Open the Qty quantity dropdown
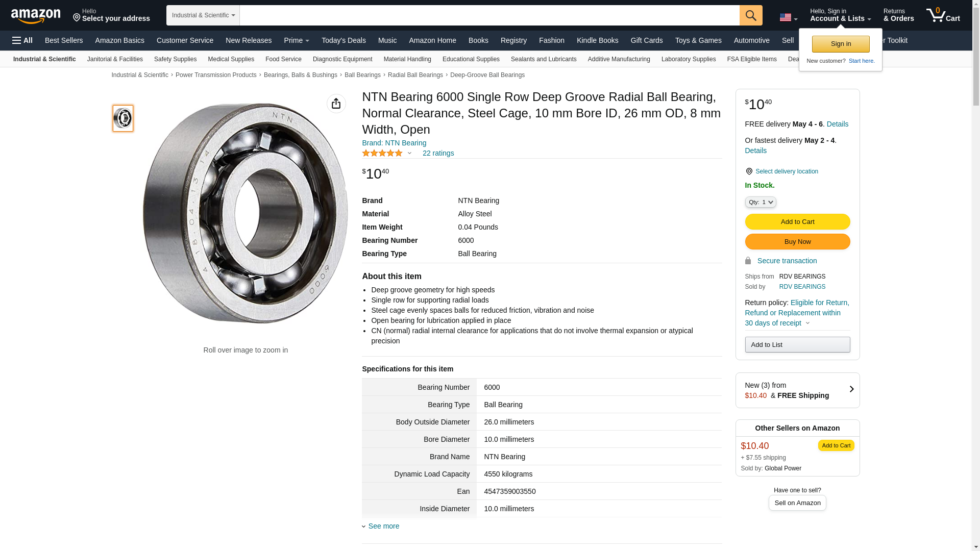The width and height of the screenshot is (980, 551). (x=760, y=202)
